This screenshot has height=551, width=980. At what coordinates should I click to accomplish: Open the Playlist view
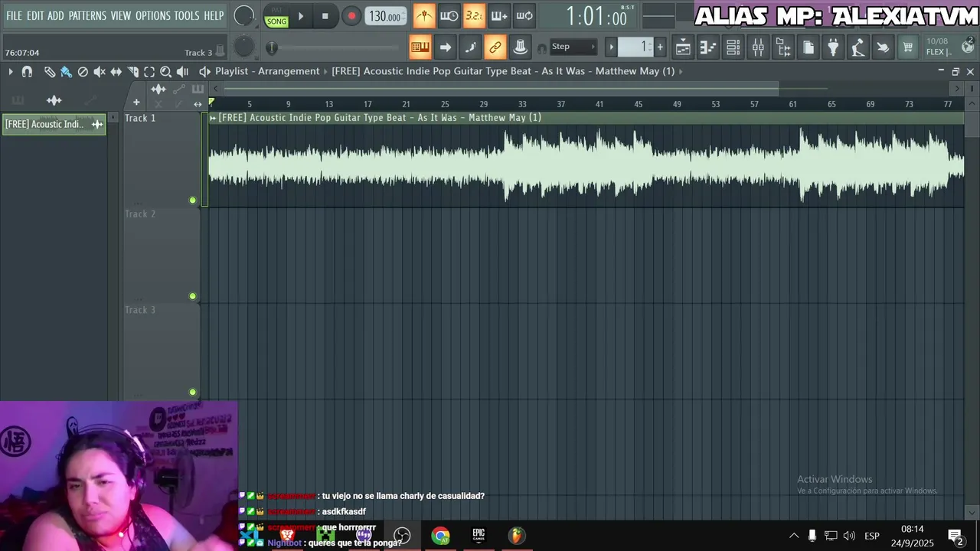(683, 47)
